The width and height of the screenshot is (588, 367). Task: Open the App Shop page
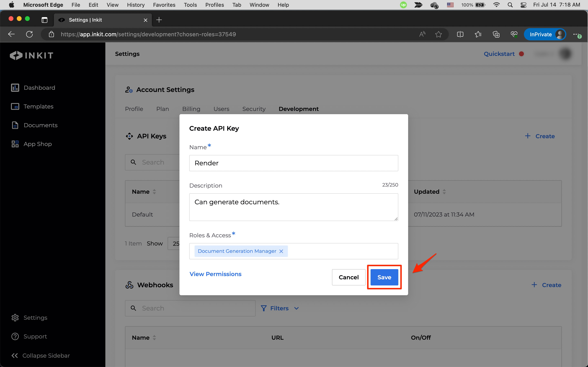[x=37, y=144]
